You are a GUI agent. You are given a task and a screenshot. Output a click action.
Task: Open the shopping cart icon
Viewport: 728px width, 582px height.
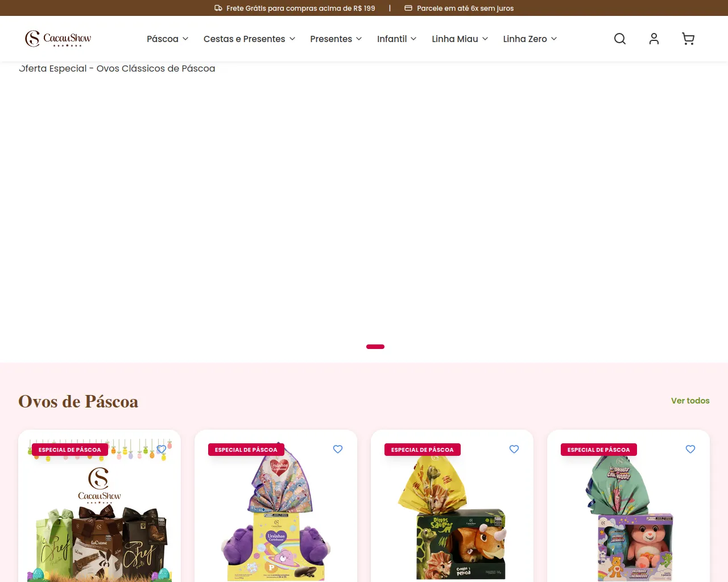coord(688,39)
